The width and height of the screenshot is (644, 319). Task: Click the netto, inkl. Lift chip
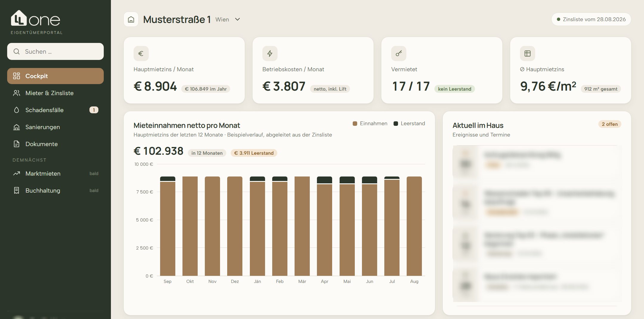point(330,89)
